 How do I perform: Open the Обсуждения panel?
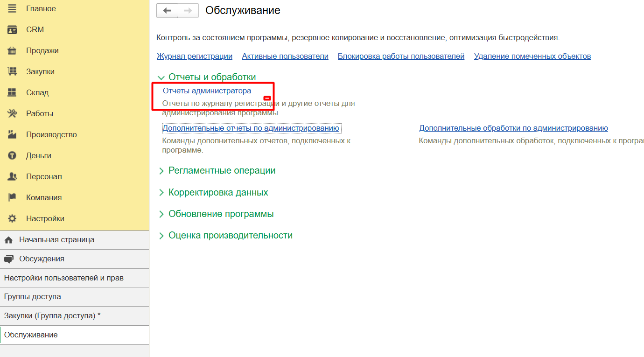click(x=42, y=259)
